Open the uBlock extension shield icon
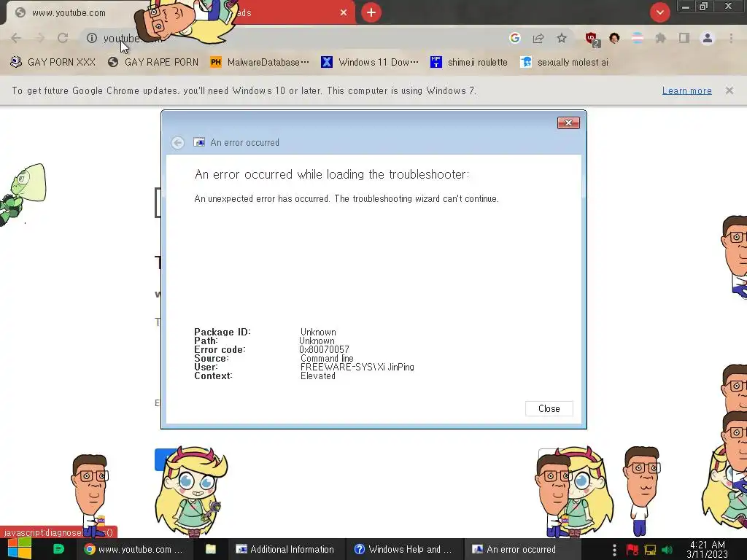Image resolution: width=747 pixels, height=560 pixels. tap(592, 39)
